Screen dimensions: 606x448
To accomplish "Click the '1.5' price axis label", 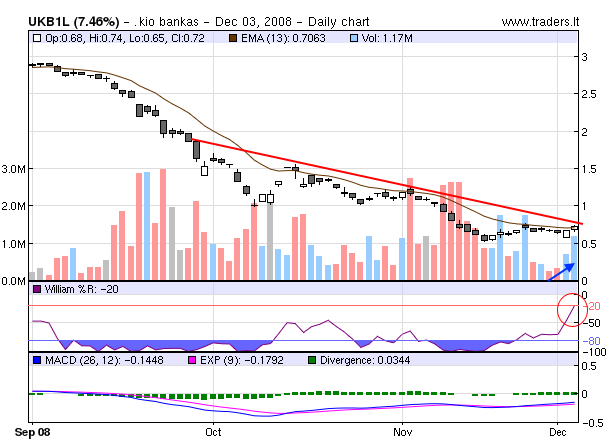I will click(589, 169).
